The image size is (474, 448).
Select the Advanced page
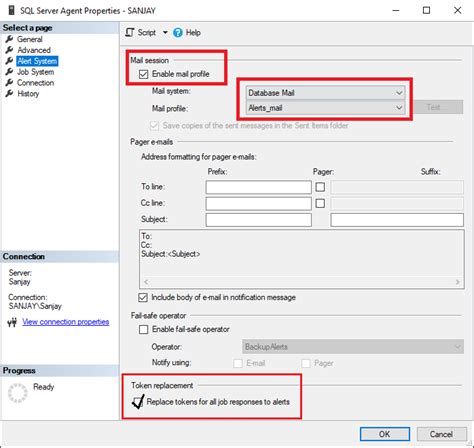pos(34,50)
